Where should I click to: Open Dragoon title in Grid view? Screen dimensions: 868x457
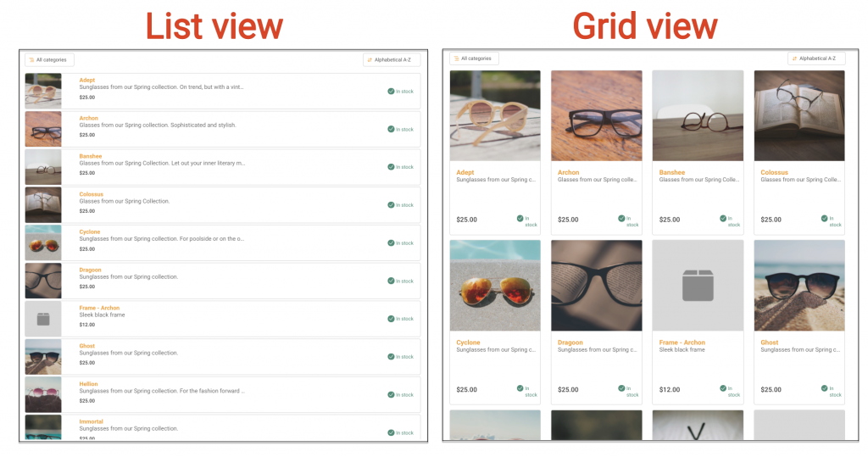570,343
